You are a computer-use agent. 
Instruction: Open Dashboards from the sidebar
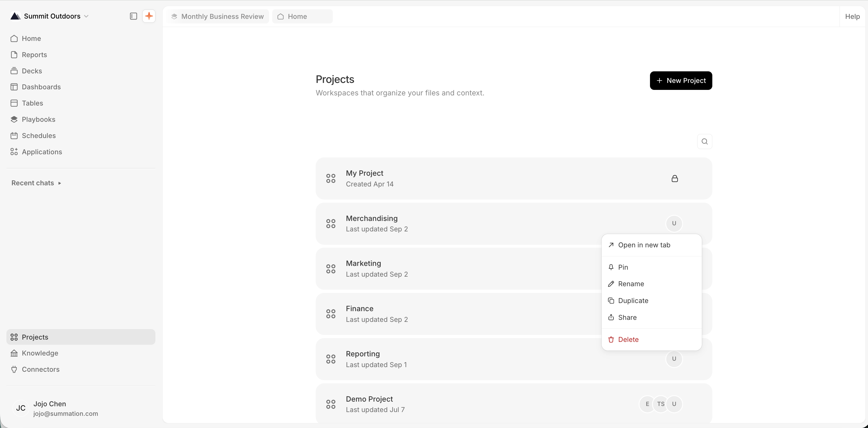click(81, 87)
